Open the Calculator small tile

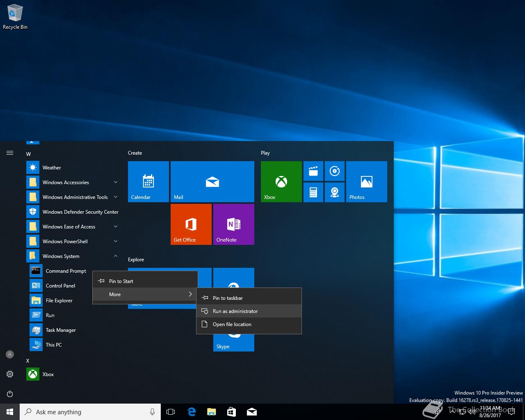pyautogui.click(x=313, y=192)
